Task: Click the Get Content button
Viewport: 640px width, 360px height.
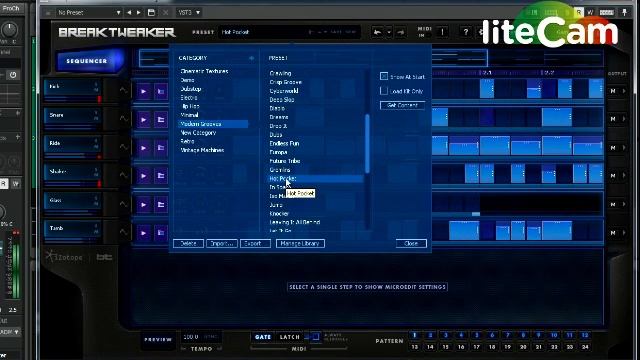Action: click(402, 105)
